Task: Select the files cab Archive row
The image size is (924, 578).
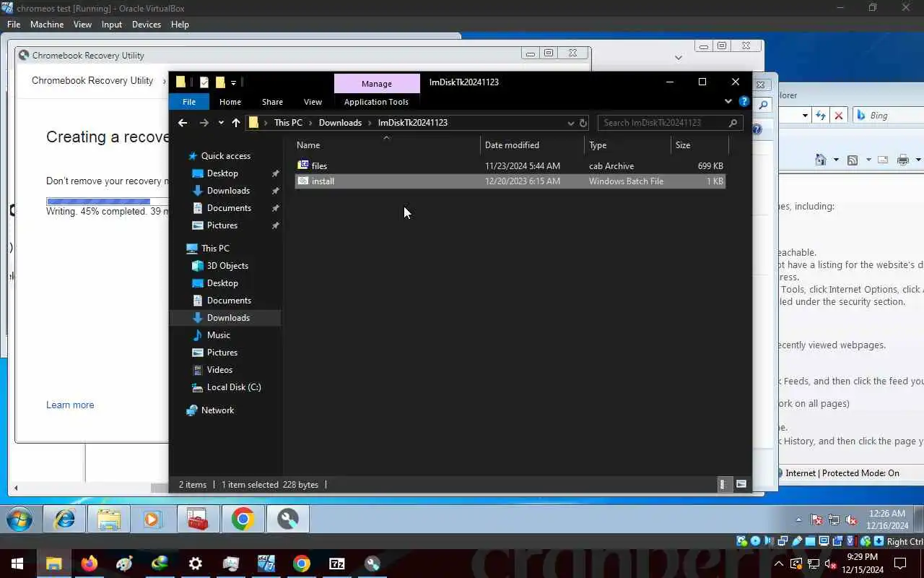Action: 510,166
